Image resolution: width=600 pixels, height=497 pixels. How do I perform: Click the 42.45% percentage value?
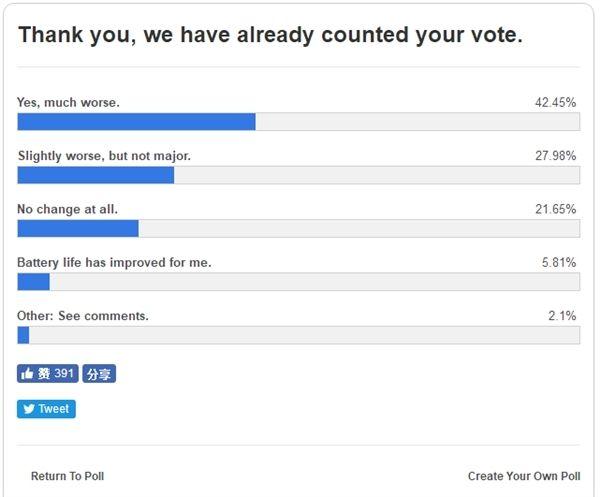pyautogui.click(x=556, y=103)
